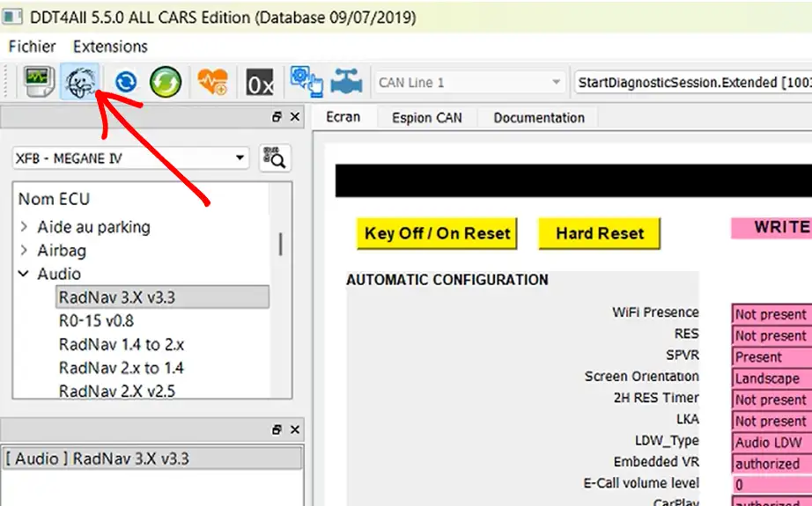The image size is (812, 506).
Task: Collapse the Audio tree node
Action: (24, 274)
